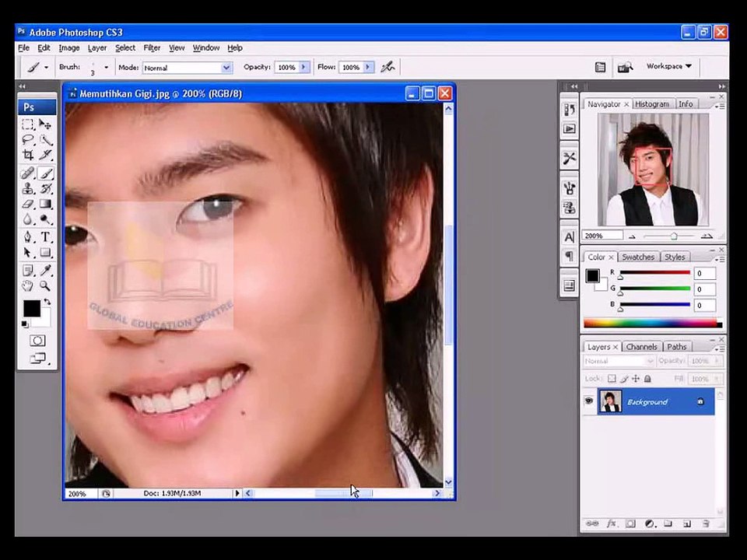Select the Healing Brush tool
The height and width of the screenshot is (560, 747).
(x=28, y=173)
